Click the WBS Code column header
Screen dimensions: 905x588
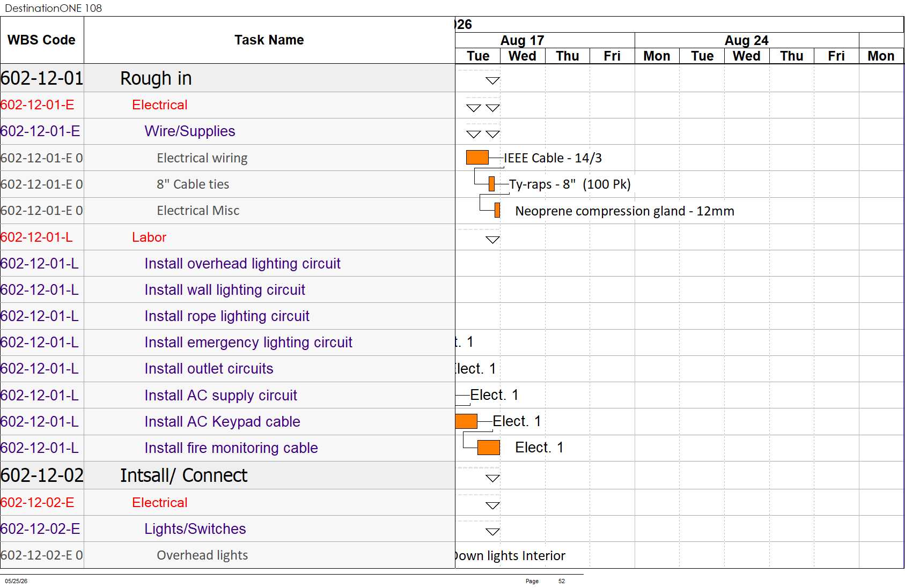[x=42, y=40]
